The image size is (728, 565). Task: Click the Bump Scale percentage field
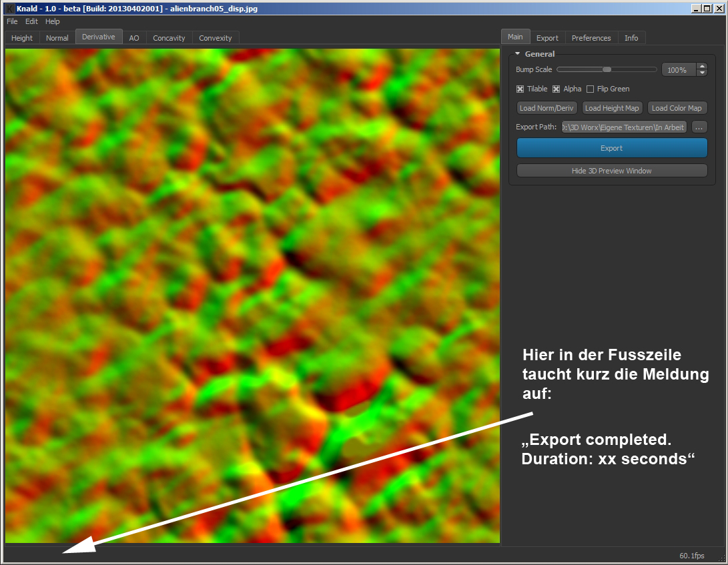(679, 69)
